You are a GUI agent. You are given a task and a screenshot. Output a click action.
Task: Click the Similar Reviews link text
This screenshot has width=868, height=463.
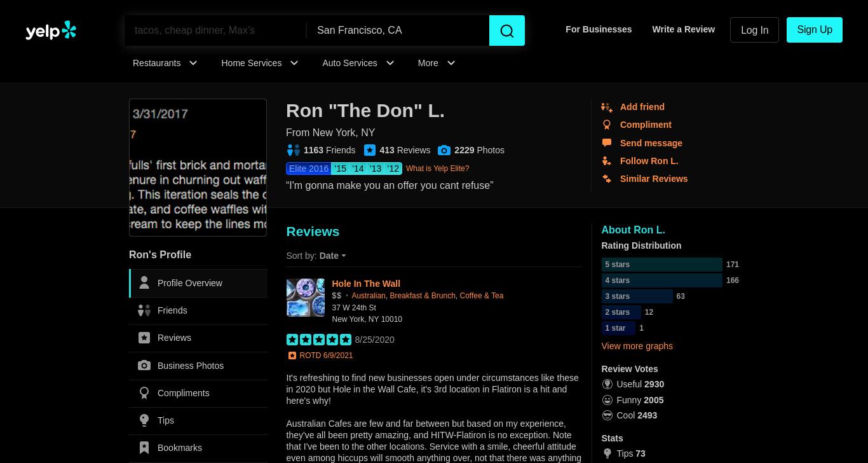point(654,179)
